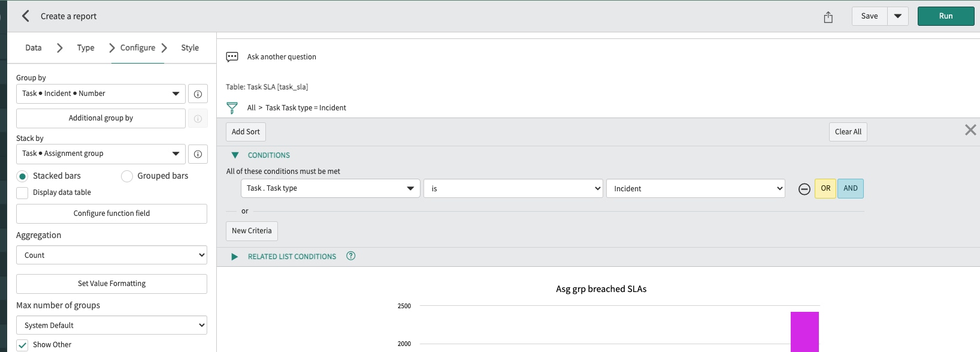
Task: Open the Aggregation Count dropdown
Action: (111, 255)
